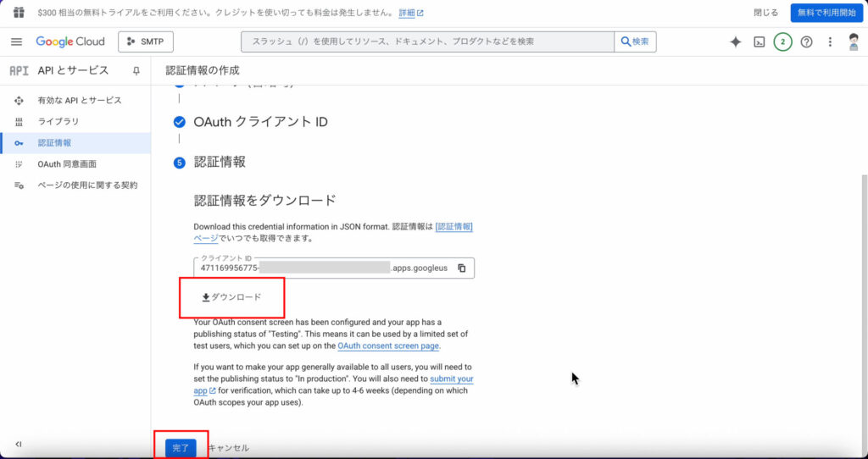Click the 有効な API とサービス icon
Image resolution: width=868 pixels, height=459 pixels.
pyautogui.click(x=19, y=101)
